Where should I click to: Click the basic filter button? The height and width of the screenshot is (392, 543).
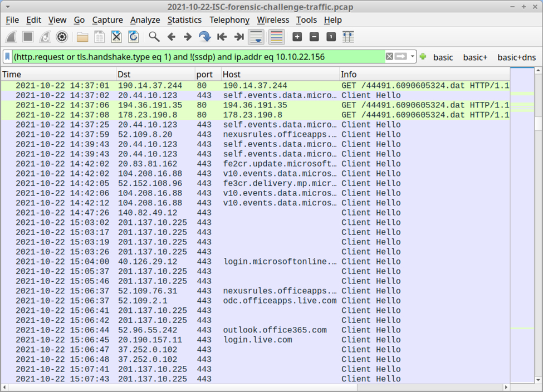[x=443, y=57]
